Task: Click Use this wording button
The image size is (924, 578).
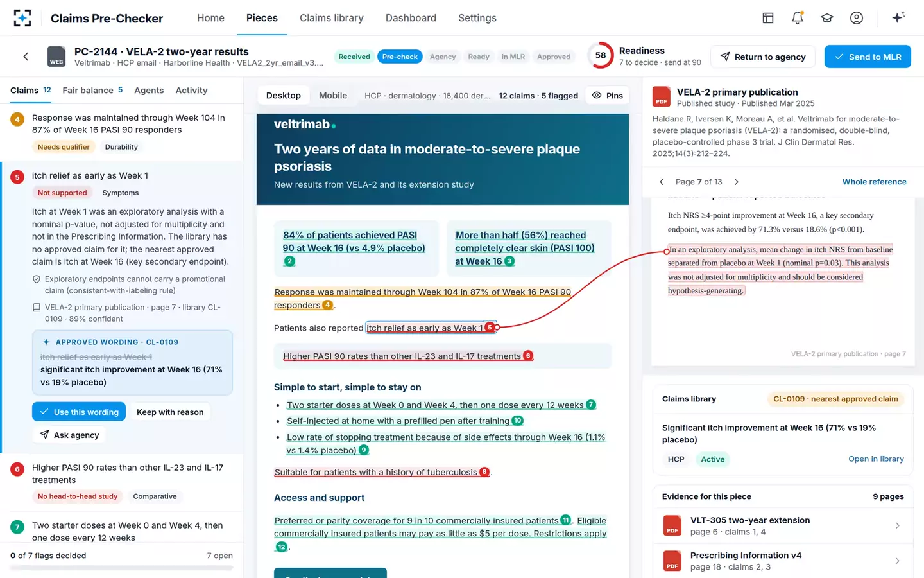Action: [79, 412]
